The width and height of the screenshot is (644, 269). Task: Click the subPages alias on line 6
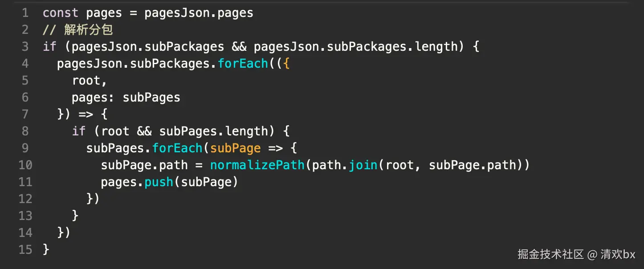(151, 98)
